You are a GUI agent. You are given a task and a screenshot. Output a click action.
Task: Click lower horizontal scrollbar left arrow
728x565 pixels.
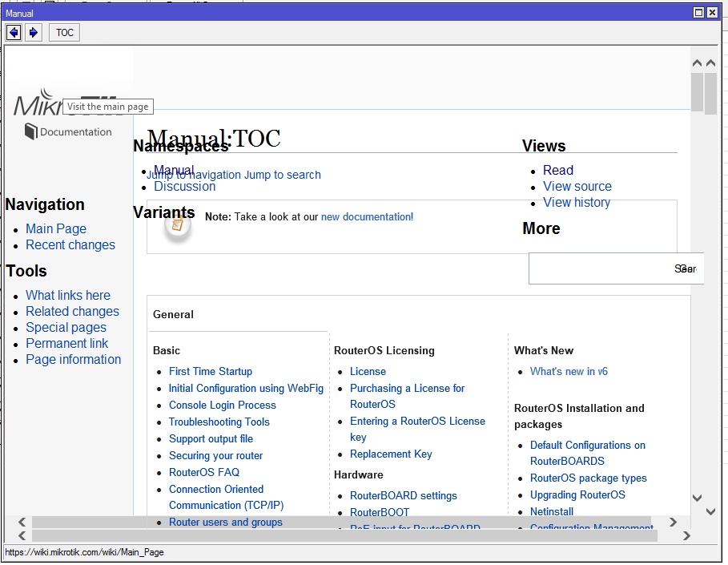click(x=22, y=535)
